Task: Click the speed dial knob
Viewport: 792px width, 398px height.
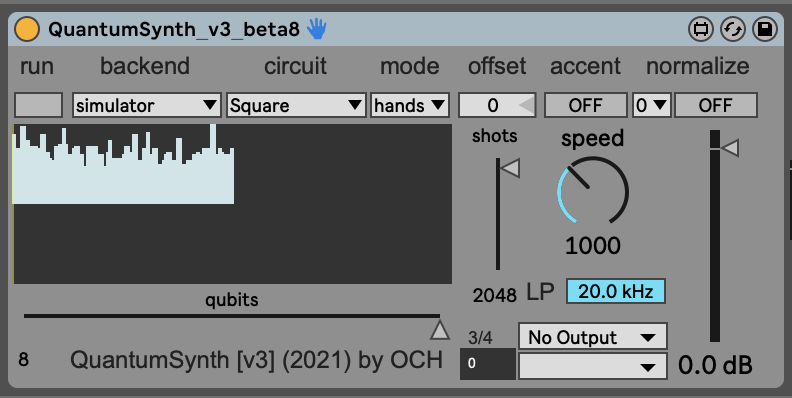Action: [592, 192]
